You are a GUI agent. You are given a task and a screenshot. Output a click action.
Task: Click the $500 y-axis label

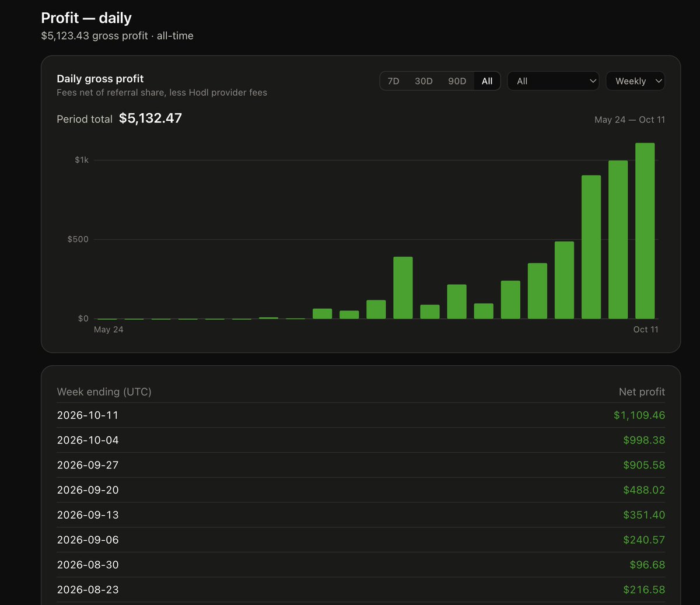click(x=78, y=239)
